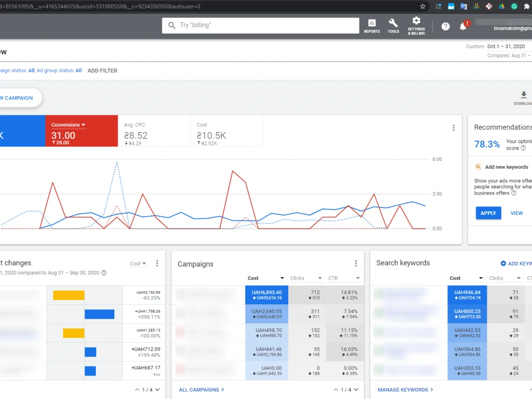Screen dimensions: 532x399
Task: Click the UAH6,893.40 campaign cost cell
Action: pos(267,295)
